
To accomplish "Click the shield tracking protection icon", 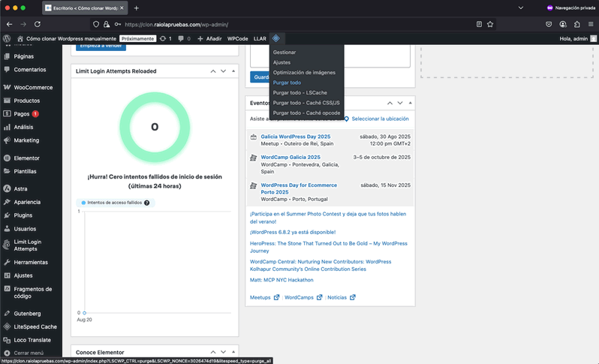I will pyautogui.click(x=96, y=24).
